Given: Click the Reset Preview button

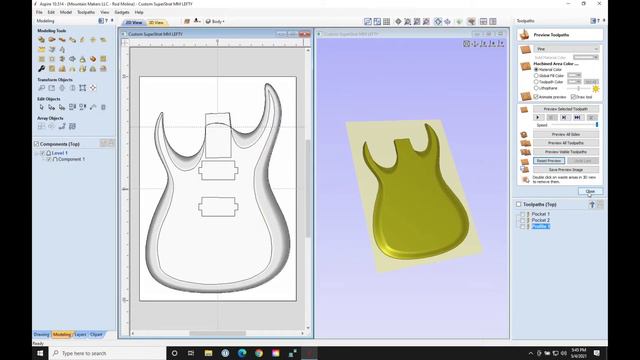Looking at the screenshot, I should tap(549, 161).
